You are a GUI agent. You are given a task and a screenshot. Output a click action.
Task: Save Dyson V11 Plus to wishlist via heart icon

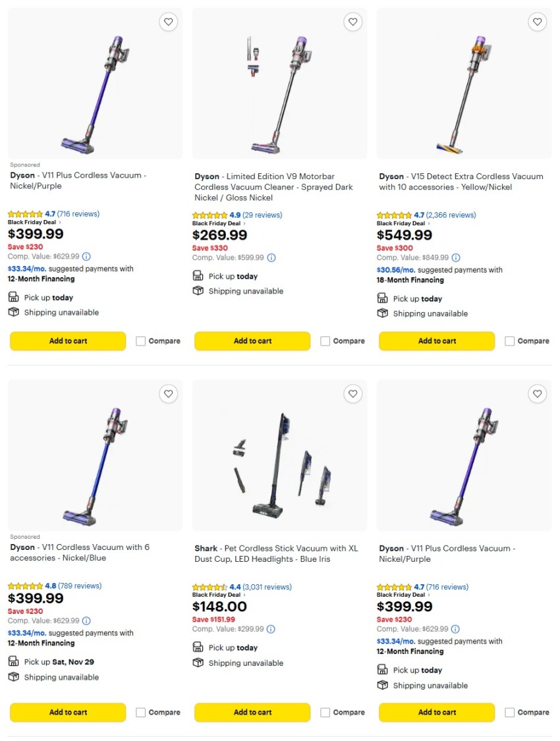(x=169, y=22)
